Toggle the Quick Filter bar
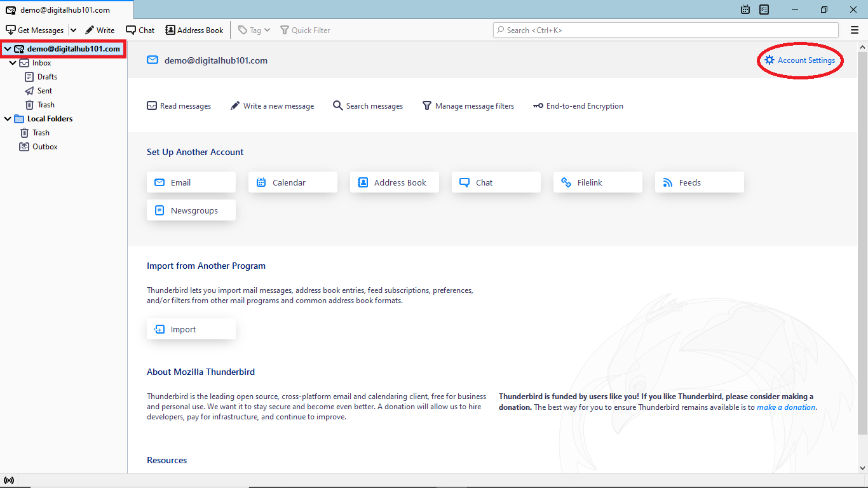Viewport: 868px width, 488px height. 305,30
